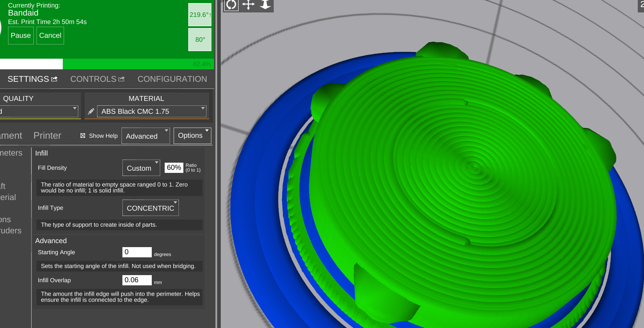This screenshot has width=644, height=328.
Task: Switch to the CONFIGURATION tab
Action: [x=172, y=79]
